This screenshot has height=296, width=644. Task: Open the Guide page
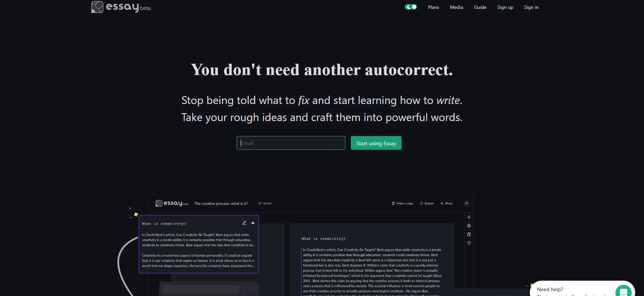click(480, 7)
